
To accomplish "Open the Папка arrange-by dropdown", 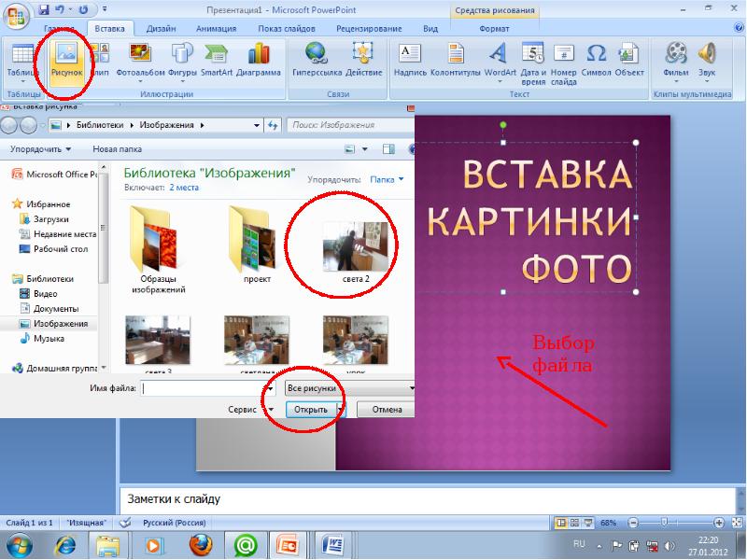I will point(388,179).
